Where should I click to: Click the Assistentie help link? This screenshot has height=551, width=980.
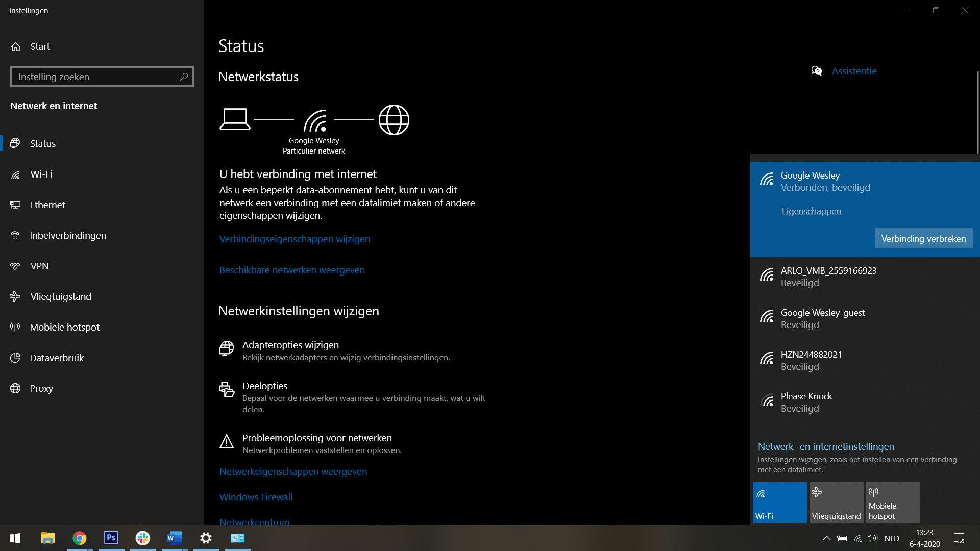pyautogui.click(x=854, y=71)
